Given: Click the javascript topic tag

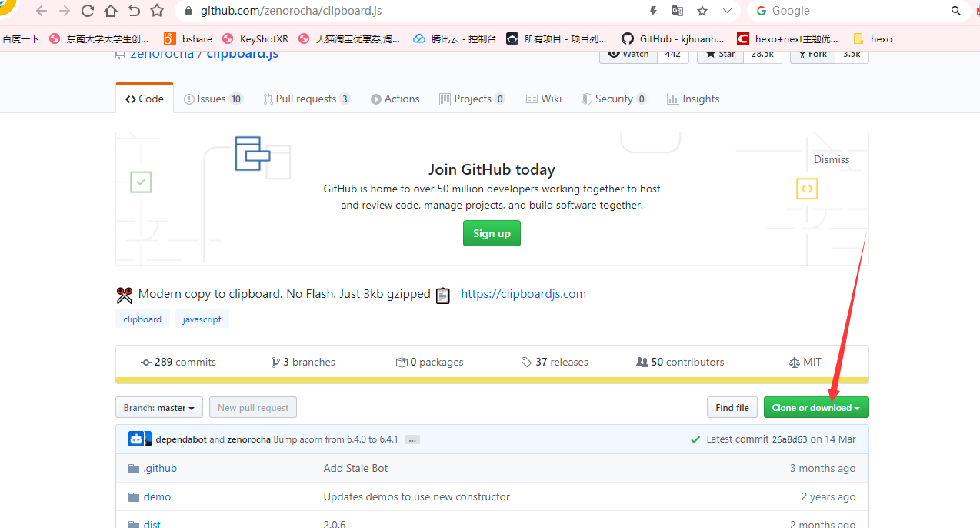Looking at the screenshot, I should (202, 319).
